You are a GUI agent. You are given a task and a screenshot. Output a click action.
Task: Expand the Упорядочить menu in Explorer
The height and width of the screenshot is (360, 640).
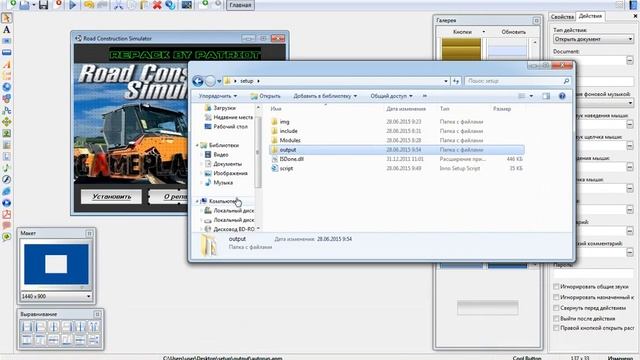218,96
